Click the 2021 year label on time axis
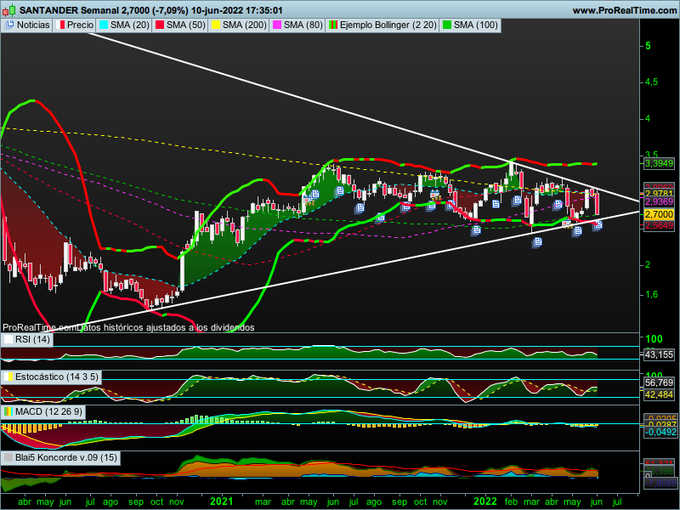Image resolution: width=680 pixels, height=510 pixels. click(x=221, y=502)
